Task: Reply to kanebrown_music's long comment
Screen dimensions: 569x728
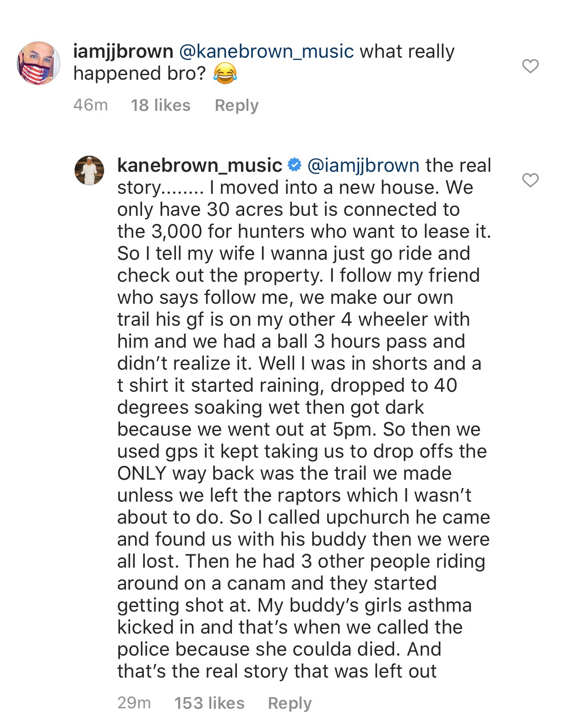Action: coord(290,703)
